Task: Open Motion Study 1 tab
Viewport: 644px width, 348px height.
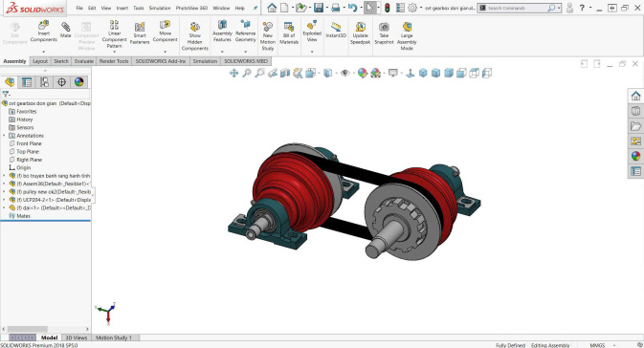Action: (x=114, y=337)
